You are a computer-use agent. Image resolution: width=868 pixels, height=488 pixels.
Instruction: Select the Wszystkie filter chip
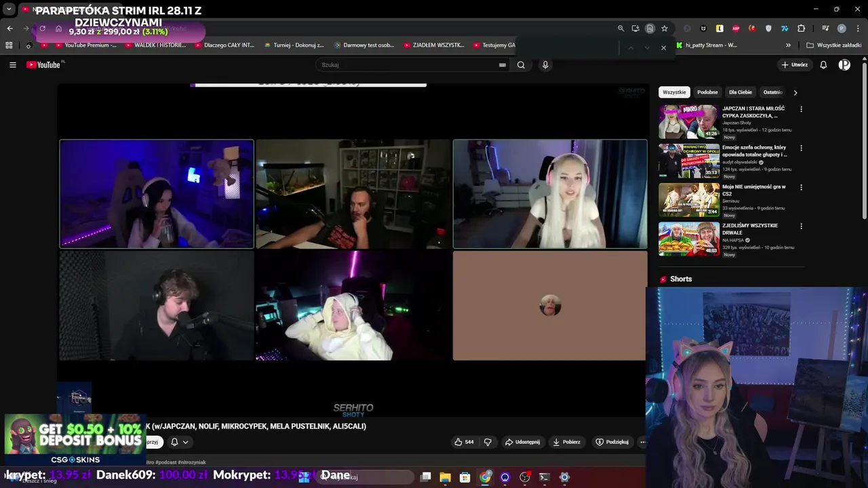(674, 92)
